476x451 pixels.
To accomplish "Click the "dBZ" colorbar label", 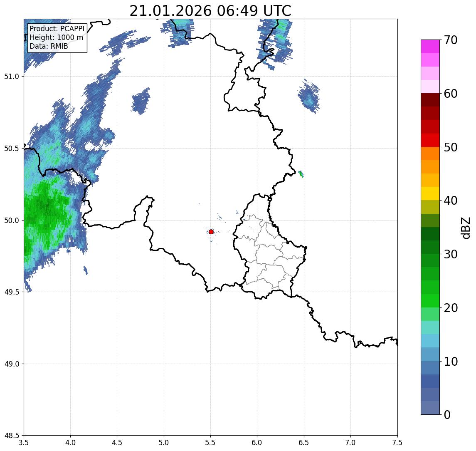I will pos(465,228).
